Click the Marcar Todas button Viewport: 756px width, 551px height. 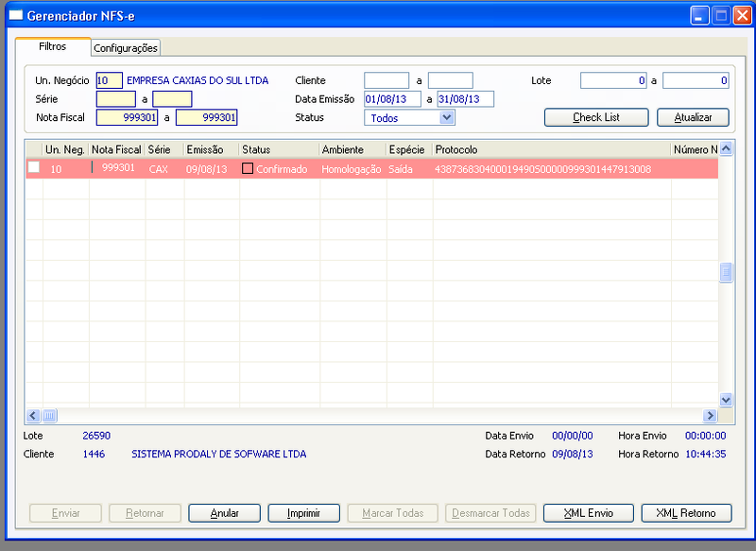[x=392, y=513]
